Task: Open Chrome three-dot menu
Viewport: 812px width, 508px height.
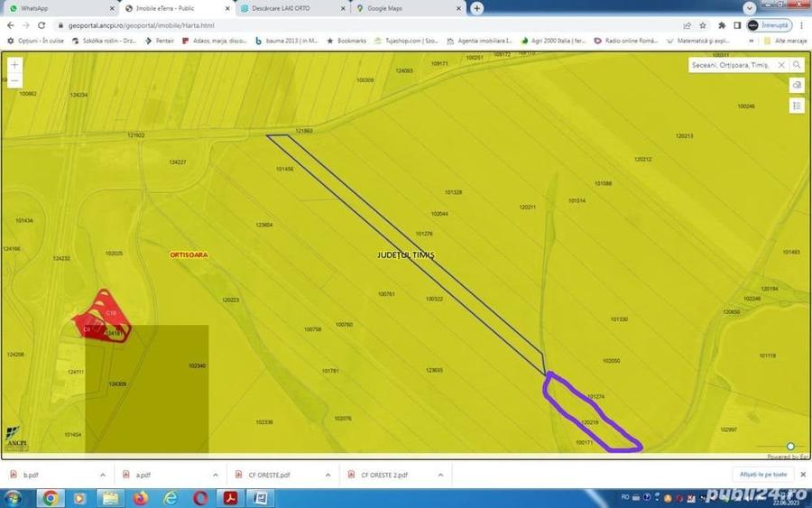Action: pos(803,25)
